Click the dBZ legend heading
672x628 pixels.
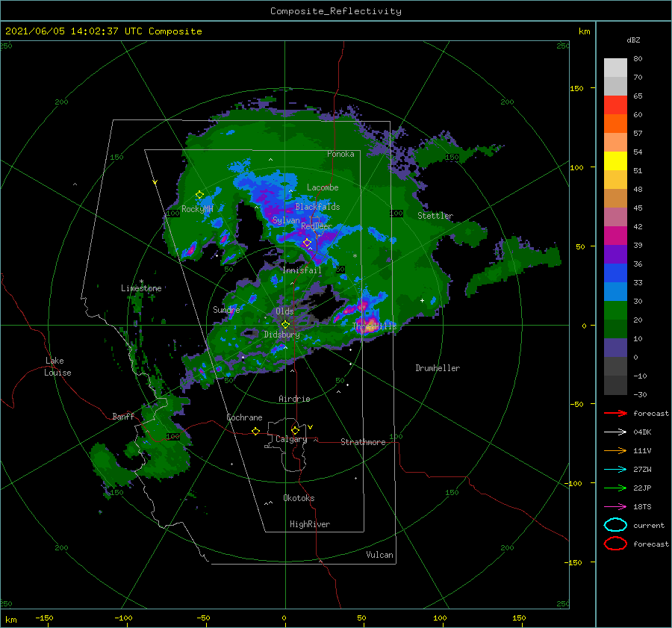633,40
